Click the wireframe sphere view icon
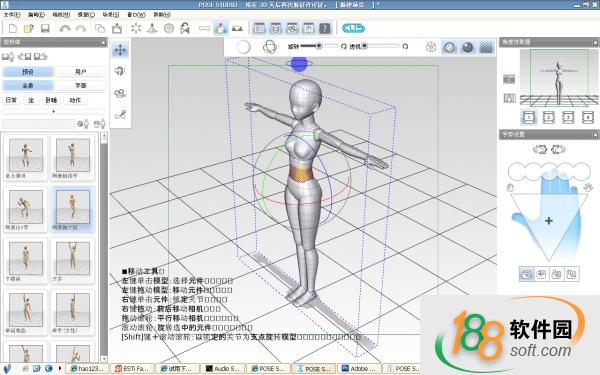This screenshot has height=375, width=600. click(x=431, y=47)
